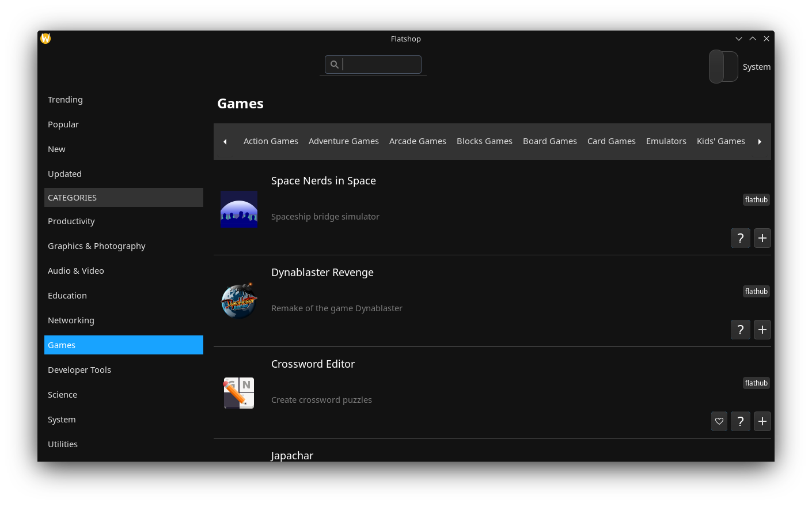This screenshot has width=812, height=506.
Task: Favorite Crossword Editor with the heart button
Action: 719,421
